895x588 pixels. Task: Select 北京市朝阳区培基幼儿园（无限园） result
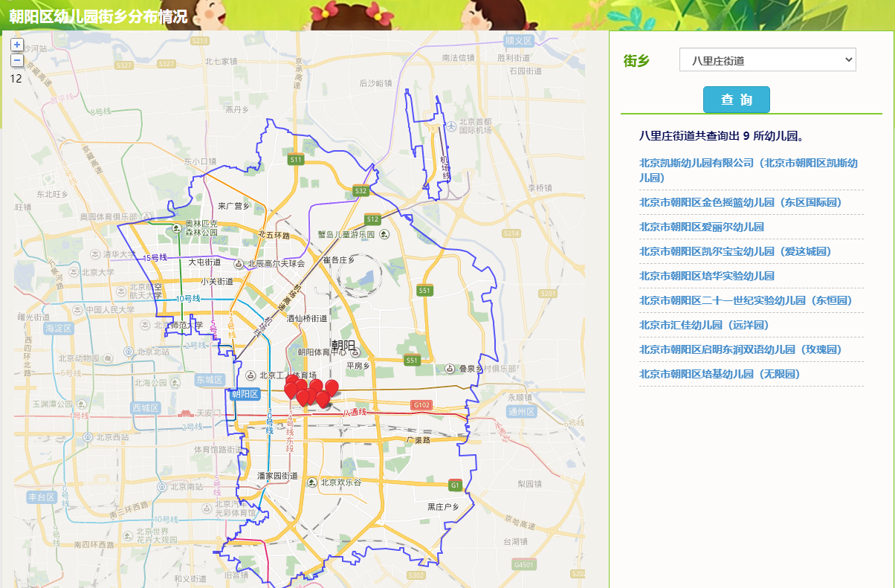coord(720,374)
